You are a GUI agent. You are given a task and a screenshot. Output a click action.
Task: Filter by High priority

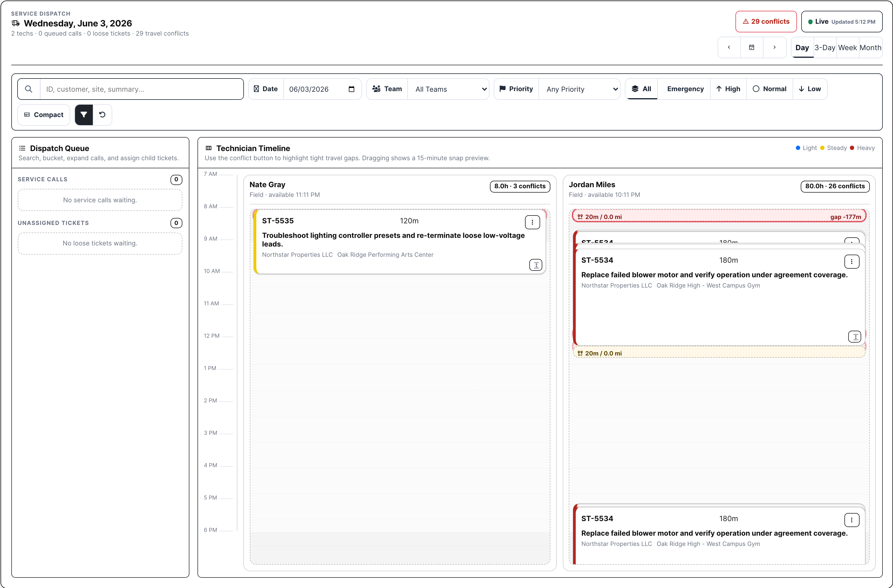(728, 89)
